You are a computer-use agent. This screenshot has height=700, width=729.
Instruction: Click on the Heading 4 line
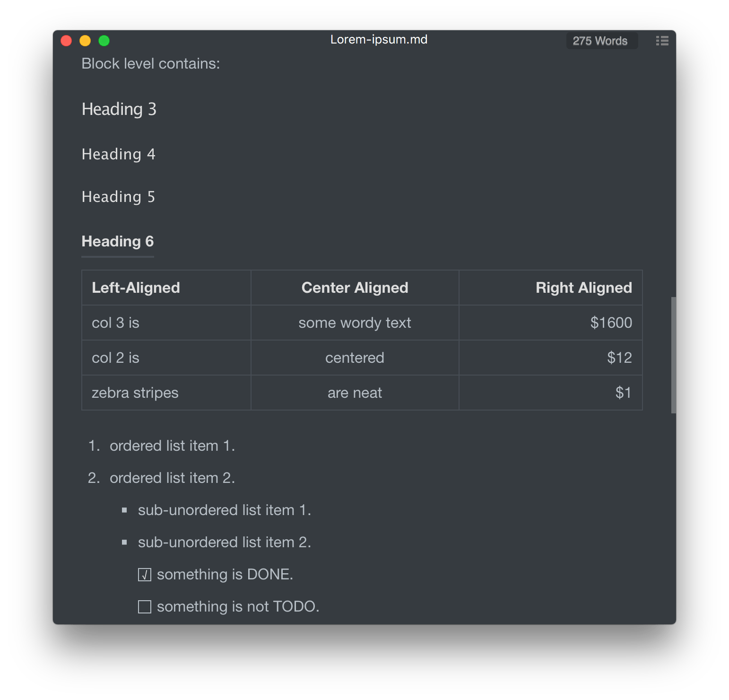click(119, 154)
